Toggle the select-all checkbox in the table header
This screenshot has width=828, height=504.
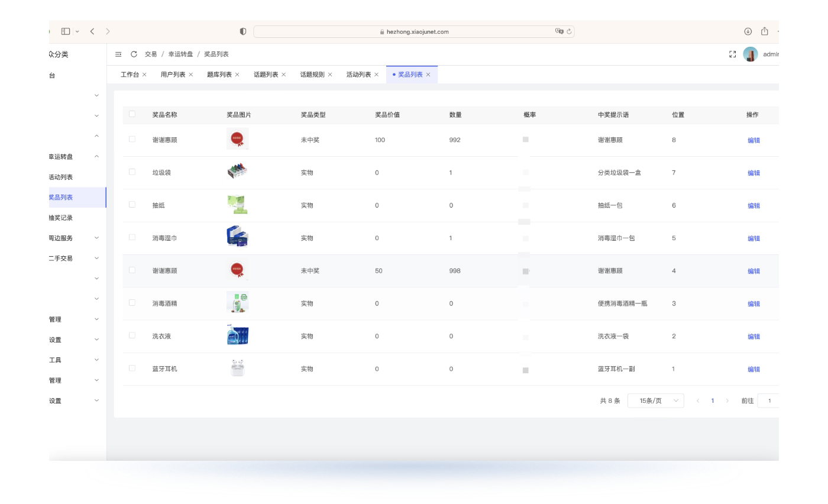(132, 114)
